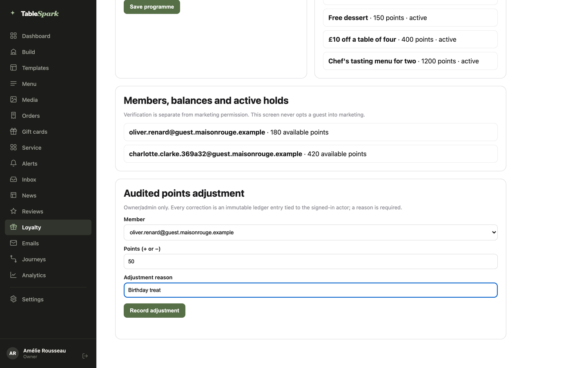Click the Members, balances and active holds heading
This screenshot has height=368, width=588.
(x=206, y=100)
